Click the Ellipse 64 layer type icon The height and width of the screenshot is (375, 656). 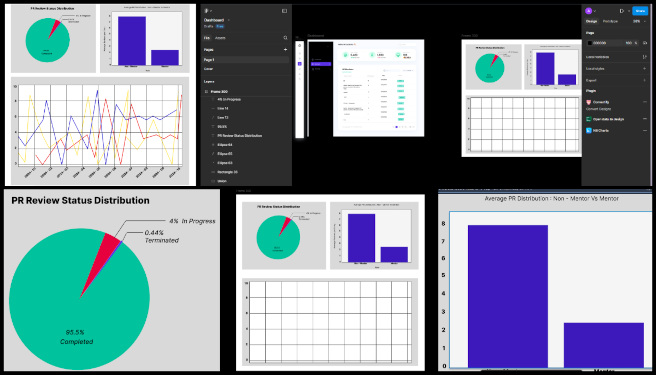click(x=213, y=145)
